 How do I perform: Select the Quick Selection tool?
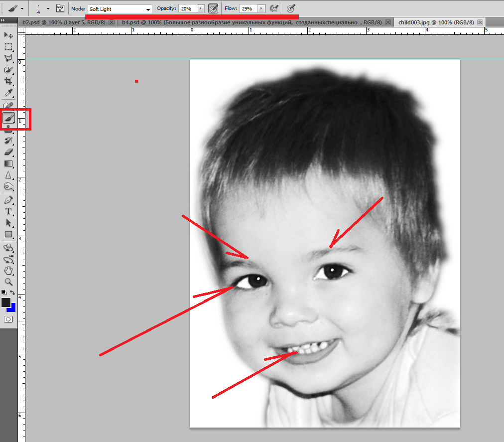(8, 70)
